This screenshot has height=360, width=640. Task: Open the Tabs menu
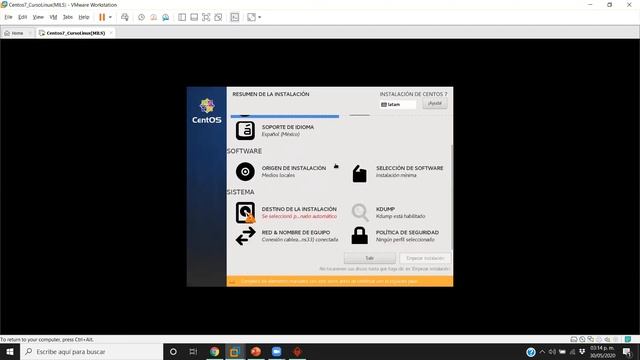(x=68, y=17)
